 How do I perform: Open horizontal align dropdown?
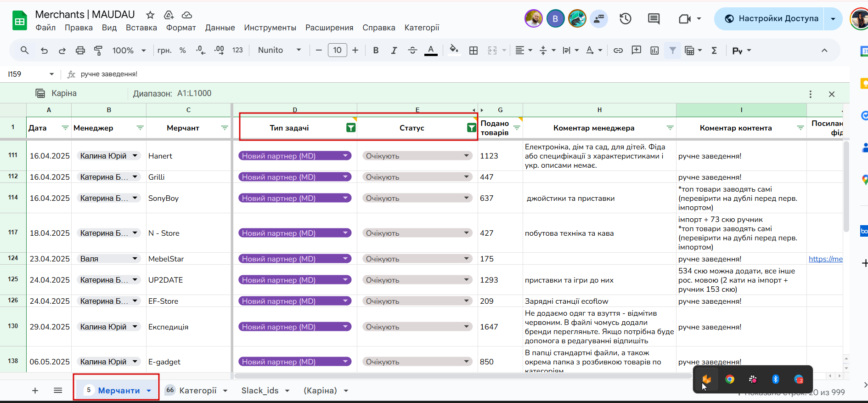click(x=524, y=51)
